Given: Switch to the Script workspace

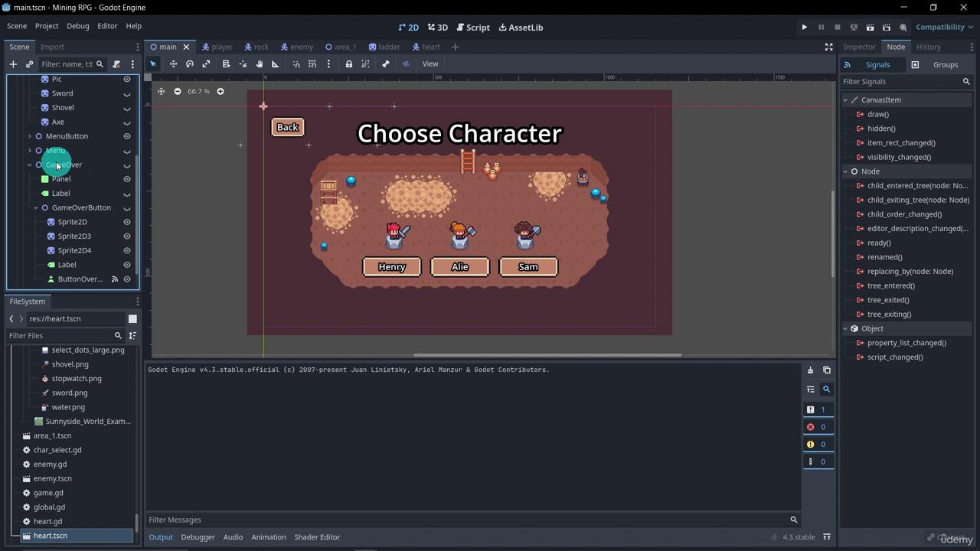Looking at the screenshot, I should 473,28.
